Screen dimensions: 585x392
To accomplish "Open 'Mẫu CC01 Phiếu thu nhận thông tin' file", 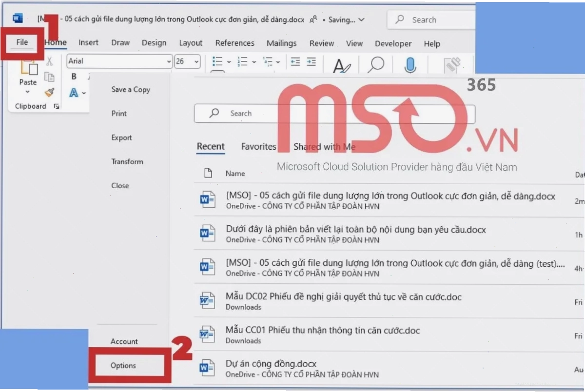I will click(389, 334).
